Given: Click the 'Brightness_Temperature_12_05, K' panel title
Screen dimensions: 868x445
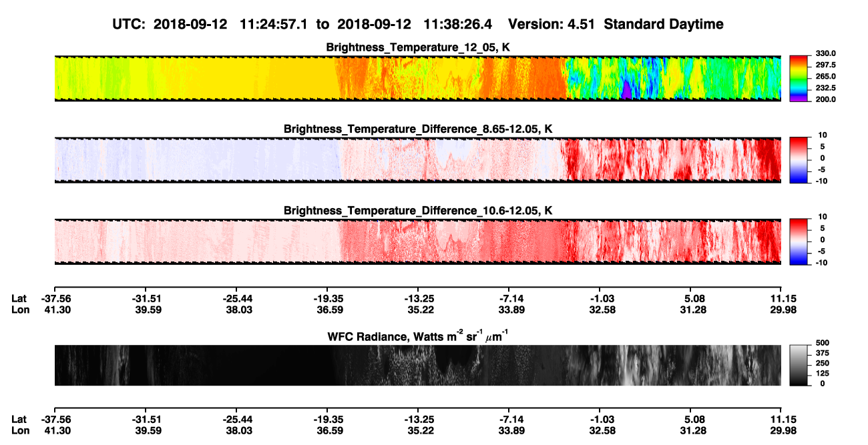Looking at the screenshot, I should [x=418, y=47].
